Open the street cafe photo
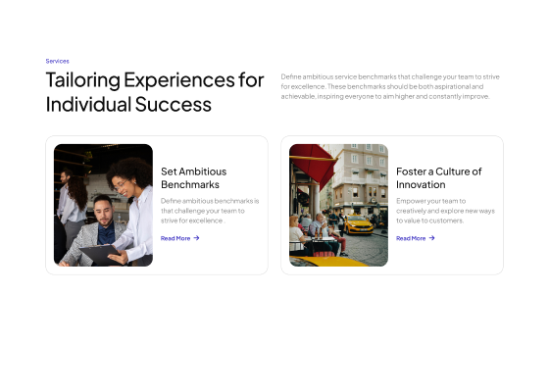The image size is (549, 392). point(338,205)
